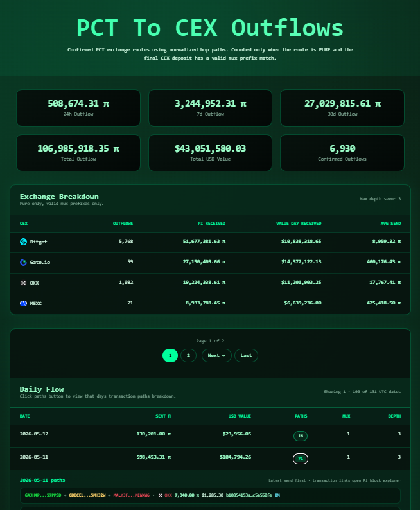The width and height of the screenshot is (420, 510).
Task: Click the OKX logo in Exchange Breakdown
Action: 23,283
